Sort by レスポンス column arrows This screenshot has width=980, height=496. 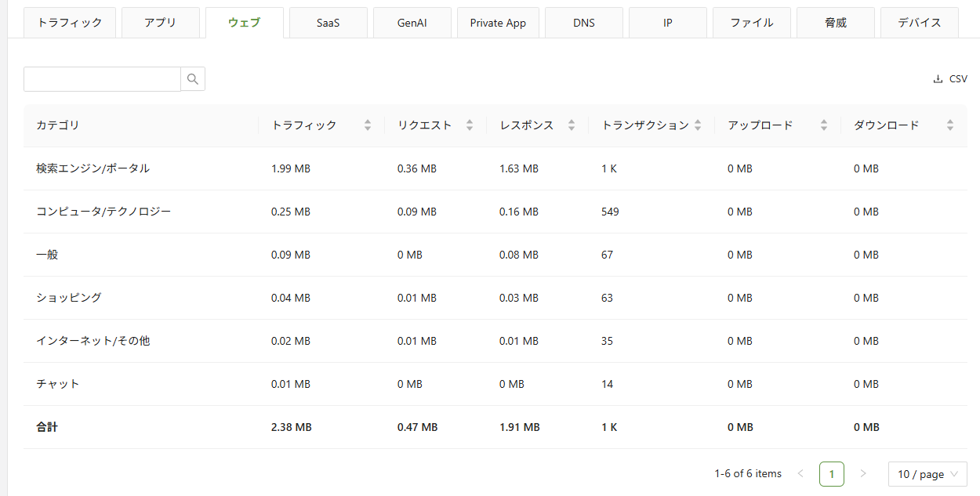pos(572,125)
